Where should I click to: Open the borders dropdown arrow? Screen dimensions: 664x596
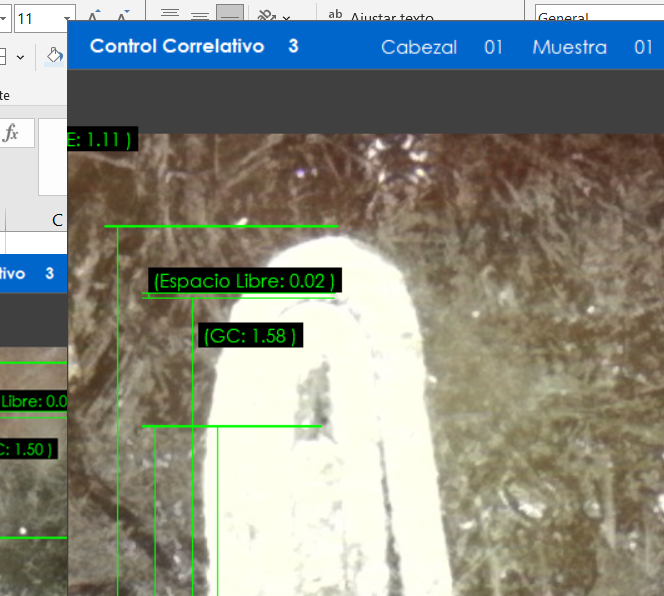click(x=21, y=57)
